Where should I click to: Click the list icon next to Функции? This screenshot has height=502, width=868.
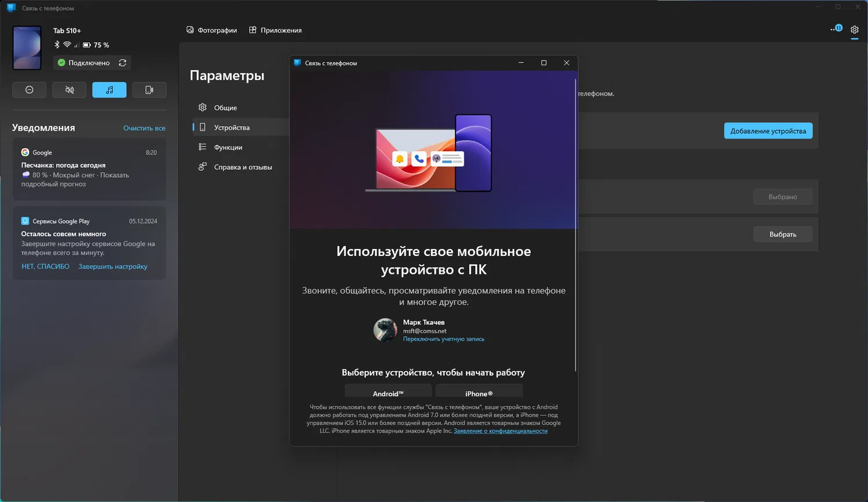point(203,146)
